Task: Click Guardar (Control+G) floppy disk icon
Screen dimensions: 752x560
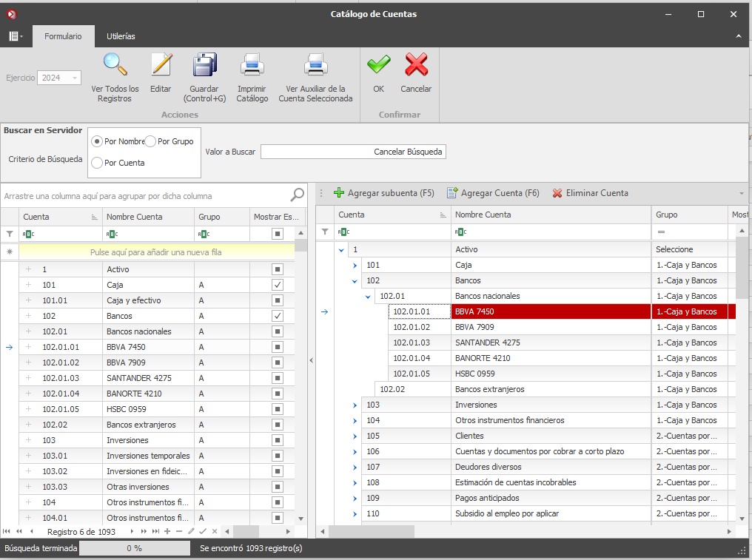Action: pyautogui.click(x=205, y=64)
